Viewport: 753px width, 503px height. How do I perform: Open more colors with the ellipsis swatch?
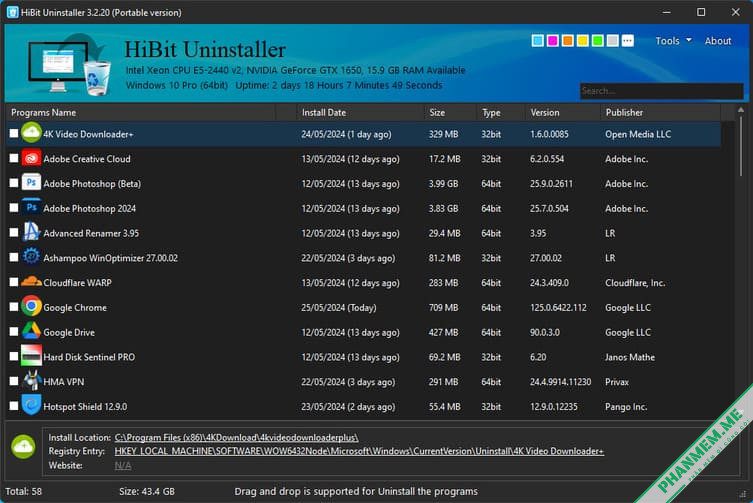627,41
